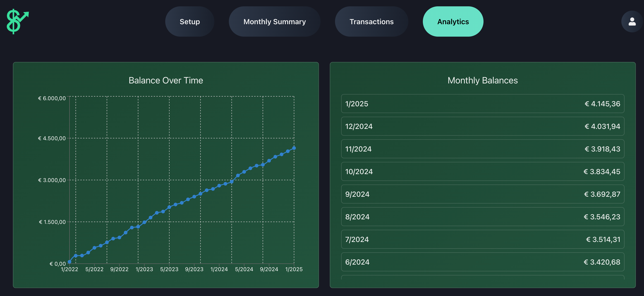The image size is (644, 296).
Task: Click the first data point at 1/2022
Action: [x=69, y=262]
